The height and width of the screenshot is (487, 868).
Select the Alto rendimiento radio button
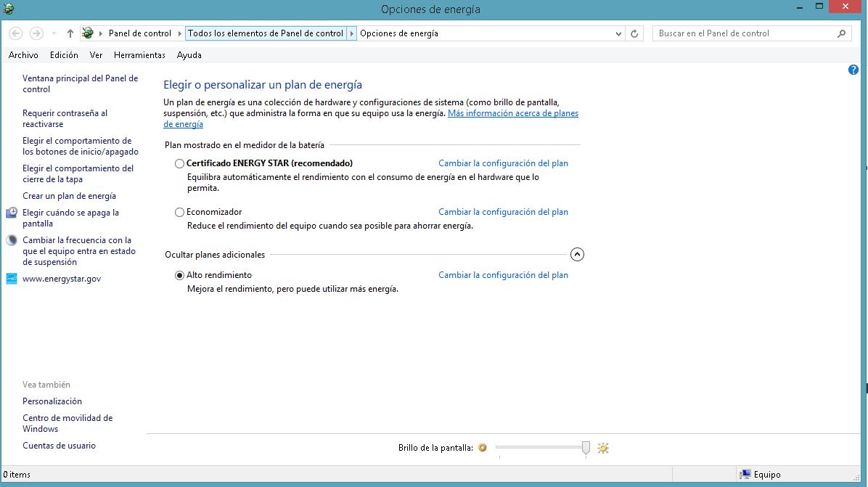coord(180,276)
